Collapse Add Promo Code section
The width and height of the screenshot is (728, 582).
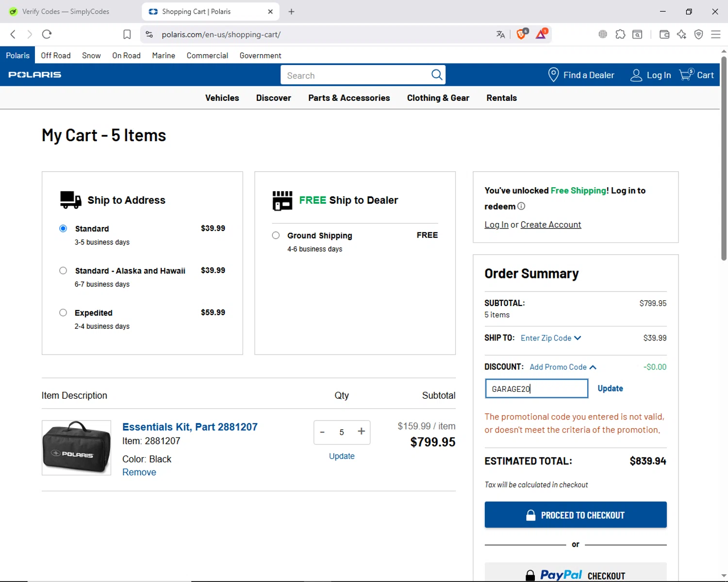pyautogui.click(x=563, y=367)
